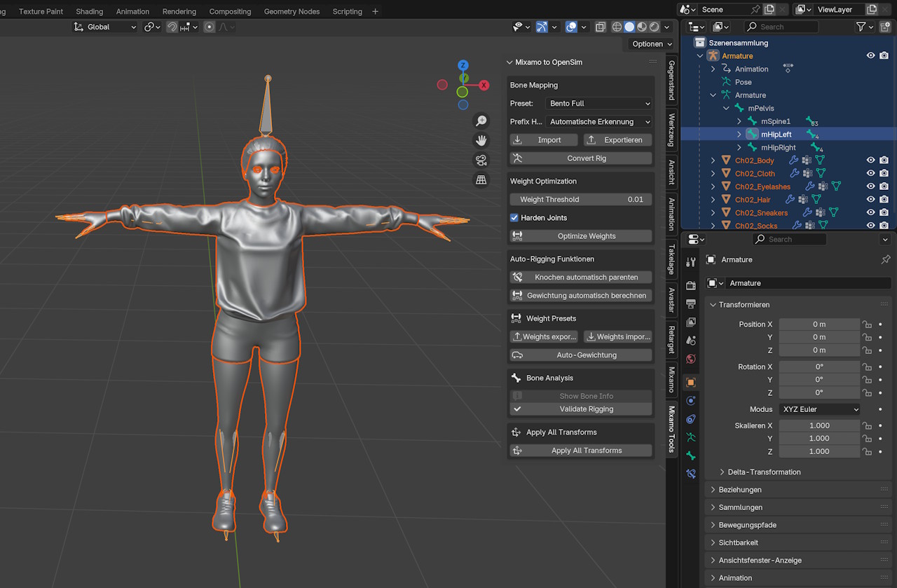Pin the Armature properties panel
This screenshot has width=897, height=588.
point(885,259)
